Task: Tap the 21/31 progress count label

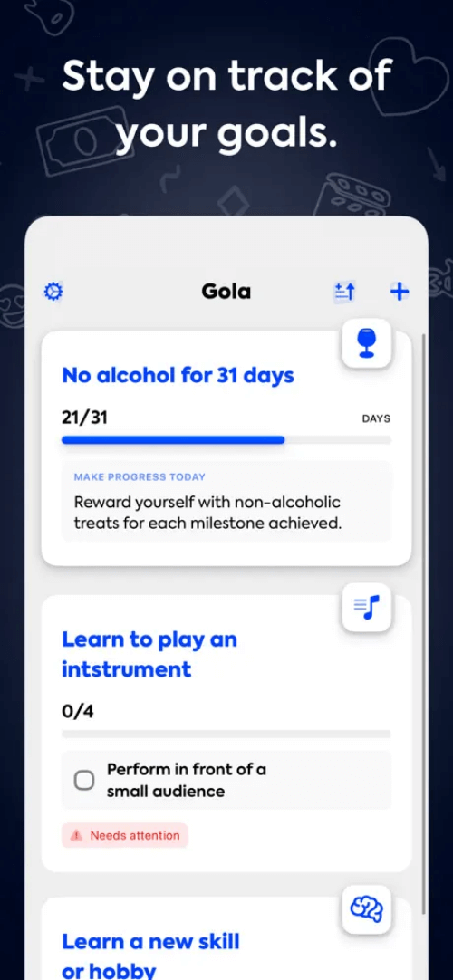Action: [84, 418]
